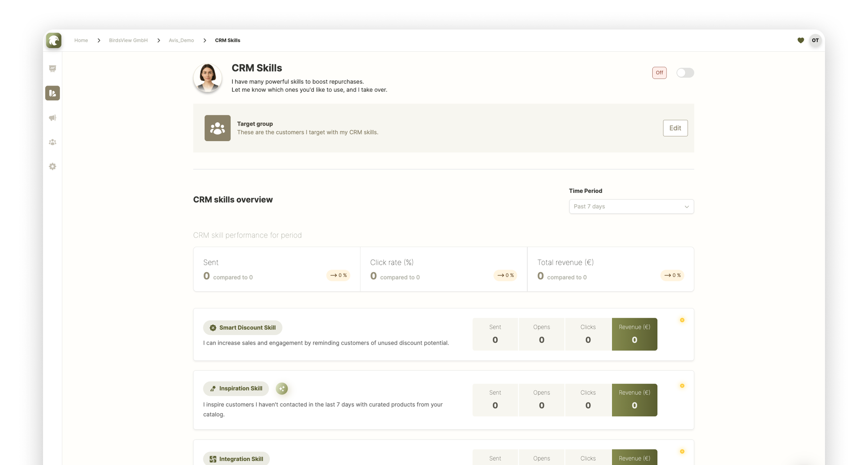
Task: Click the sparkle badge beside Inspiration Skill
Action: 282,389
